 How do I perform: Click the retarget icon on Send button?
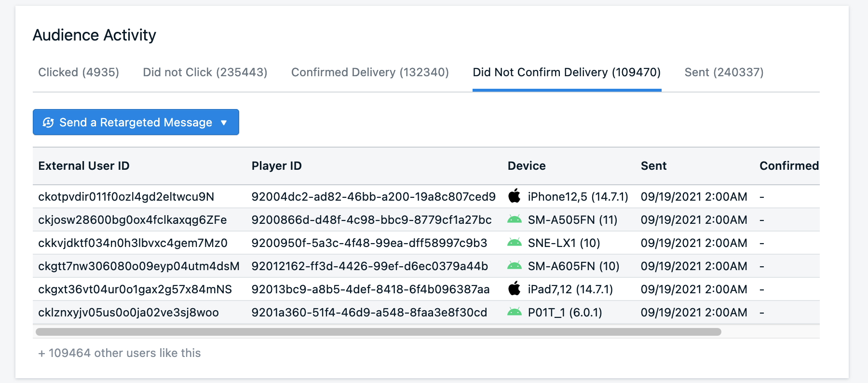(48, 123)
